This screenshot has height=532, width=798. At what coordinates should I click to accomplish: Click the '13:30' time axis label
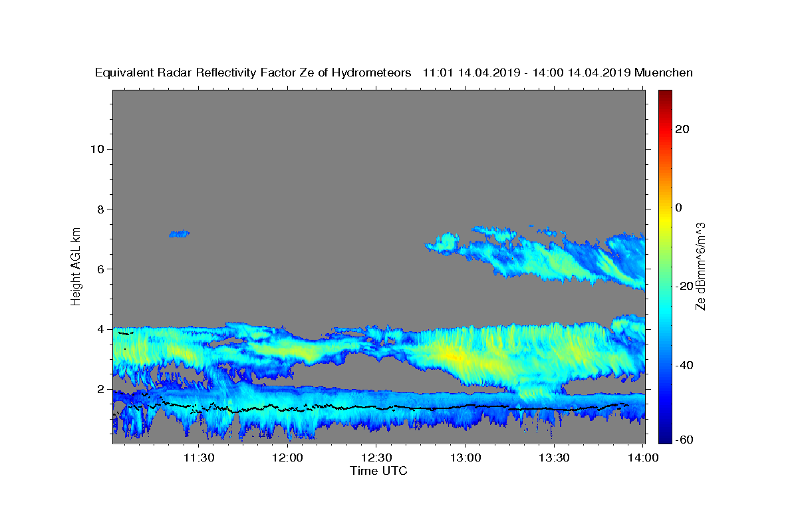pos(554,458)
